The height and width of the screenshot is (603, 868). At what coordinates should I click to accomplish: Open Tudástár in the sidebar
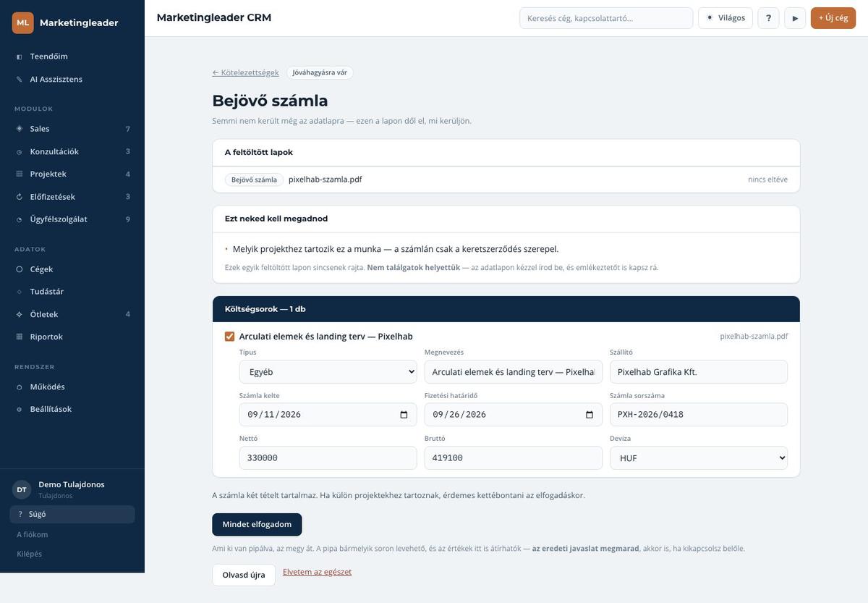click(72, 292)
